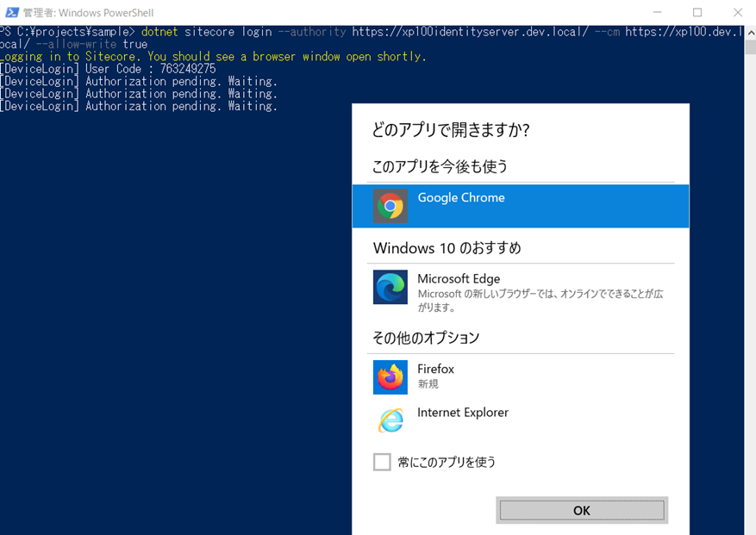
Task: Maximize the PowerShell window
Action: click(697, 13)
